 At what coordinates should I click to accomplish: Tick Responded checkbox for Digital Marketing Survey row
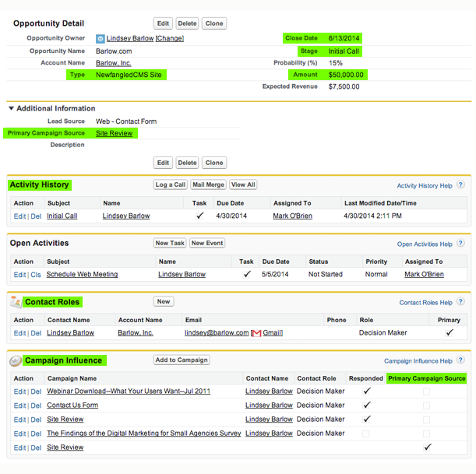pyautogui.click(x=366, y=434)
